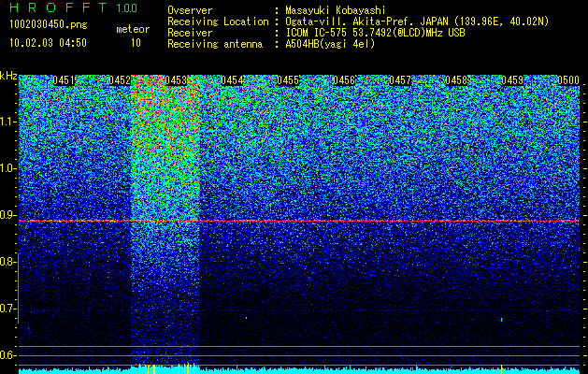
Task: Click the 0459 time marker
Action: 512,80
